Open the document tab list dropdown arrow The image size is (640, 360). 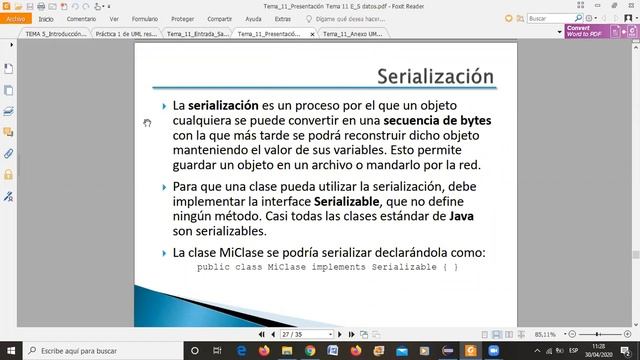(560, 32)
